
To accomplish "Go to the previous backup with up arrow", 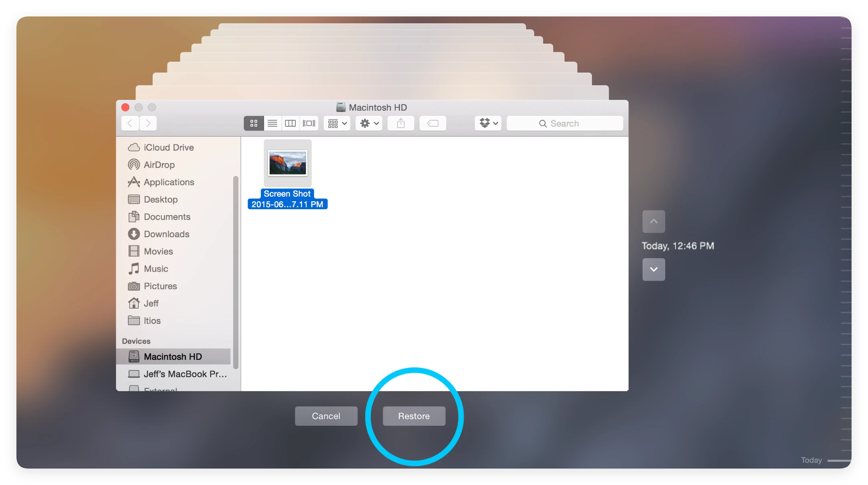I will pyautogui.click(x=654, y=221).
